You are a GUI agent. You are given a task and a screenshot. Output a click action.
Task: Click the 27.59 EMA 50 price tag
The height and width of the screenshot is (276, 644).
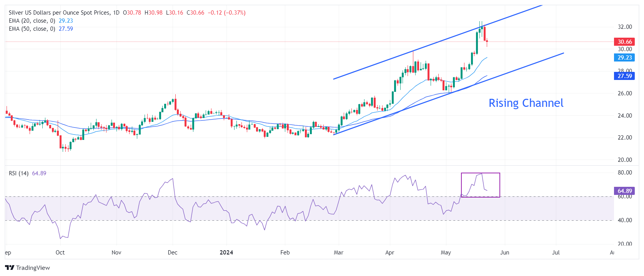pos(624,76)
